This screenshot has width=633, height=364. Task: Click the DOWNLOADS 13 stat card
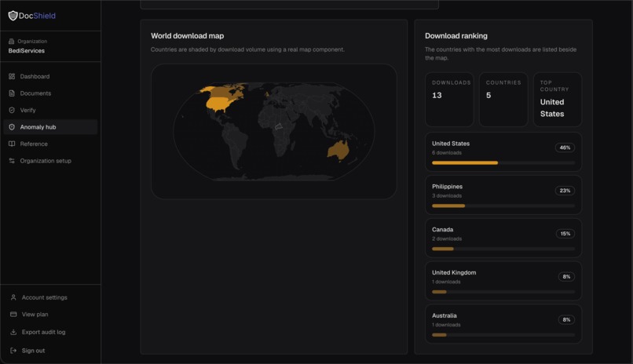pyautogui.click(x=449, y=100)
